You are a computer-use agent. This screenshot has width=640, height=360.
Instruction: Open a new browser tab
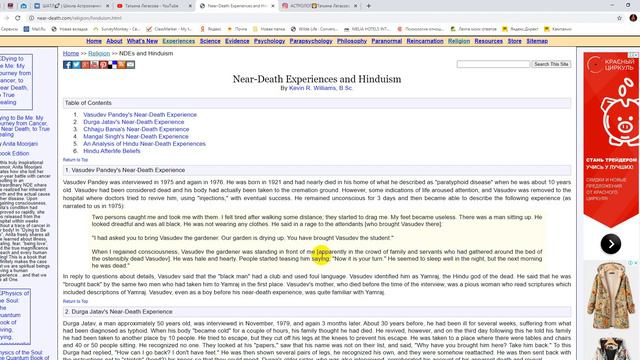click(369, 6)
